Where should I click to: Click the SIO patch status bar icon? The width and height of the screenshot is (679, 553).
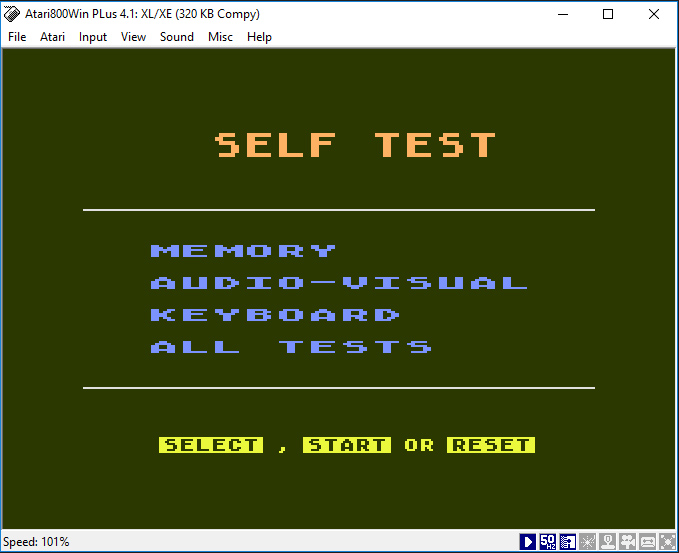(568, 542)
